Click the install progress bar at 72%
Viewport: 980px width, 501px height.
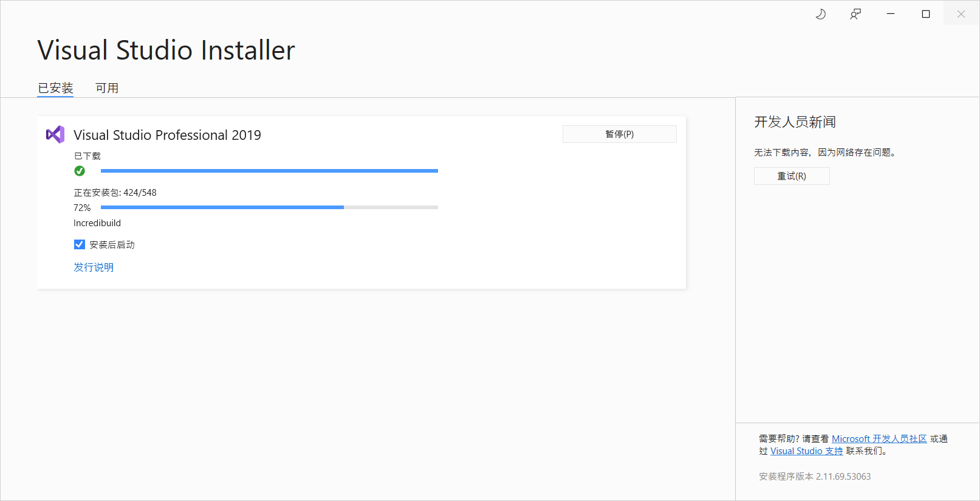(x=269, y=207)
